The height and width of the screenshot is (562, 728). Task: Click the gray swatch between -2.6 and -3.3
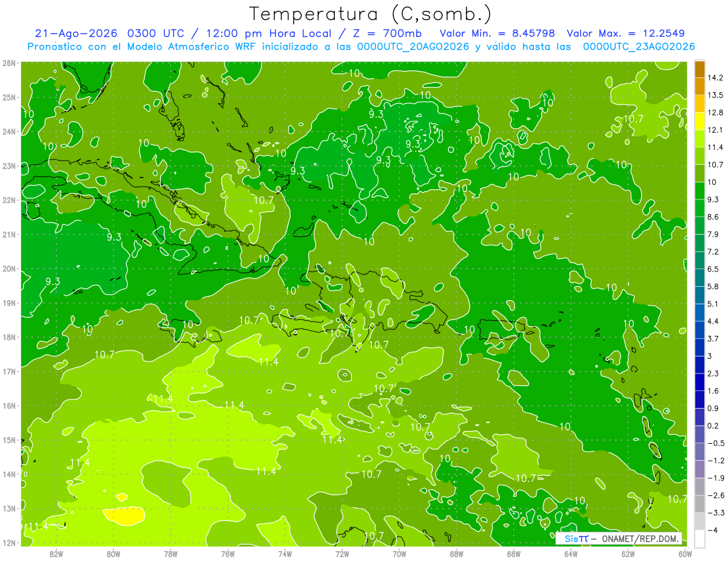pyautogui.click(x=699, y=504)
